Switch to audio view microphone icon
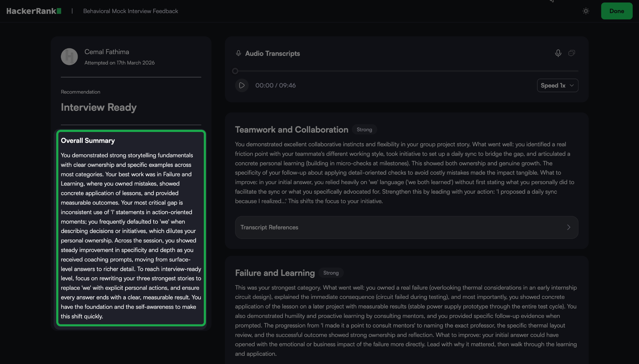 click(x=558, y=53)
